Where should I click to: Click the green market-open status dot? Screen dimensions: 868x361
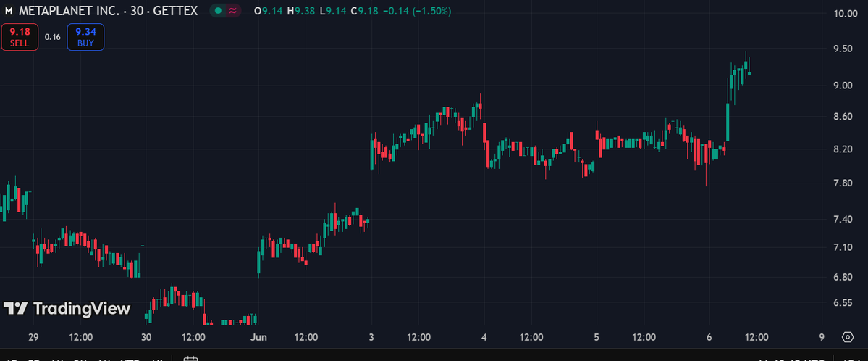218,11
